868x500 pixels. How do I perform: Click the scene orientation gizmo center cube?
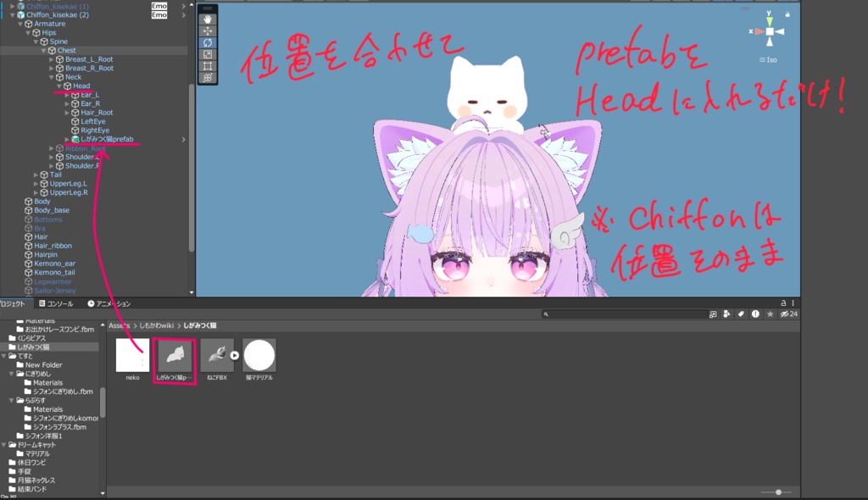(770, 31)
